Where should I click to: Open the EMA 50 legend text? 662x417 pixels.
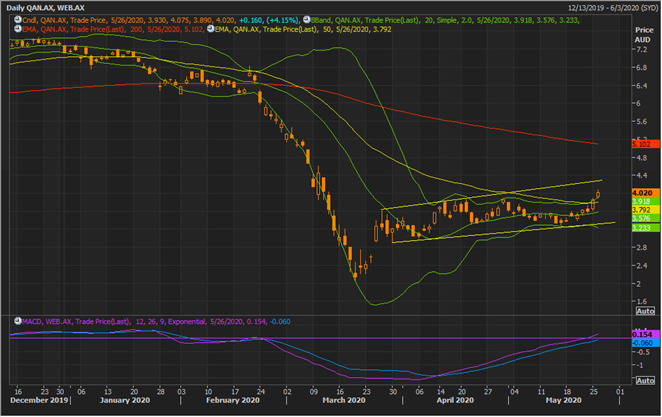tap(303, 29)
